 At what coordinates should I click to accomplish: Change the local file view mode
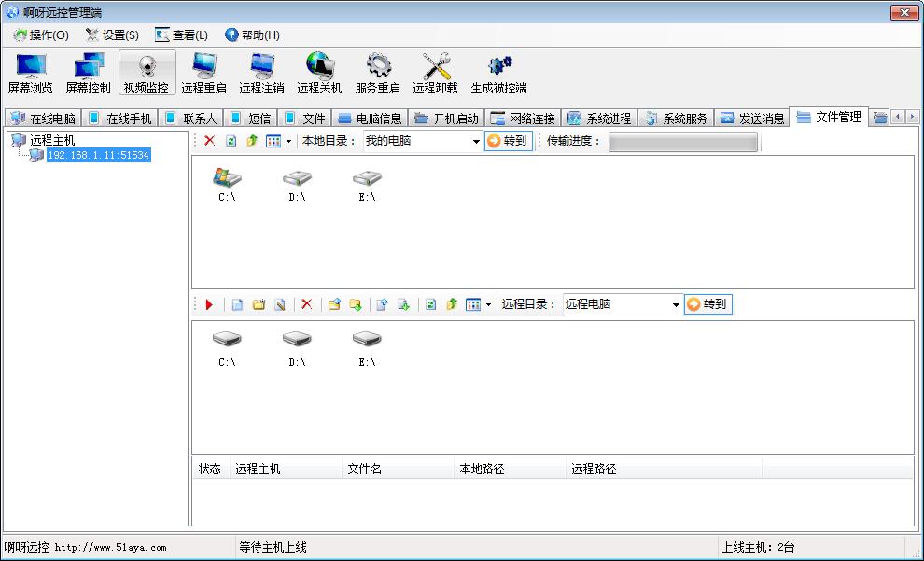pos(273,141)
